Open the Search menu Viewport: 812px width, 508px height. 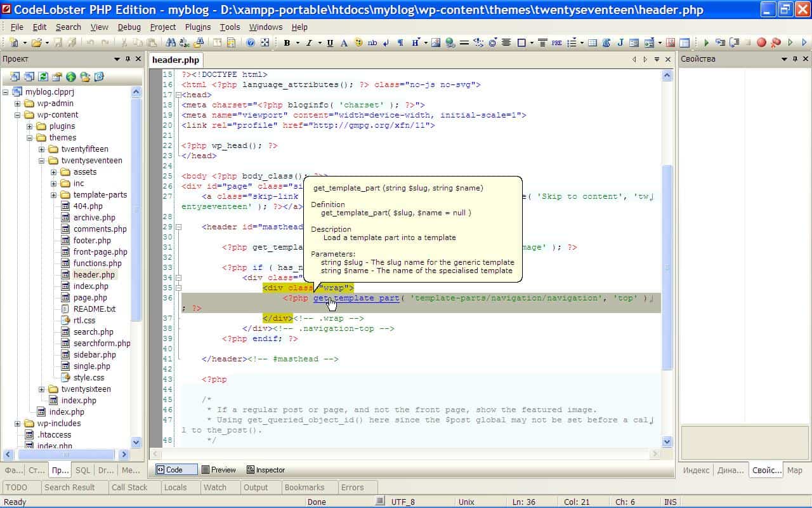tap(68, 27)
